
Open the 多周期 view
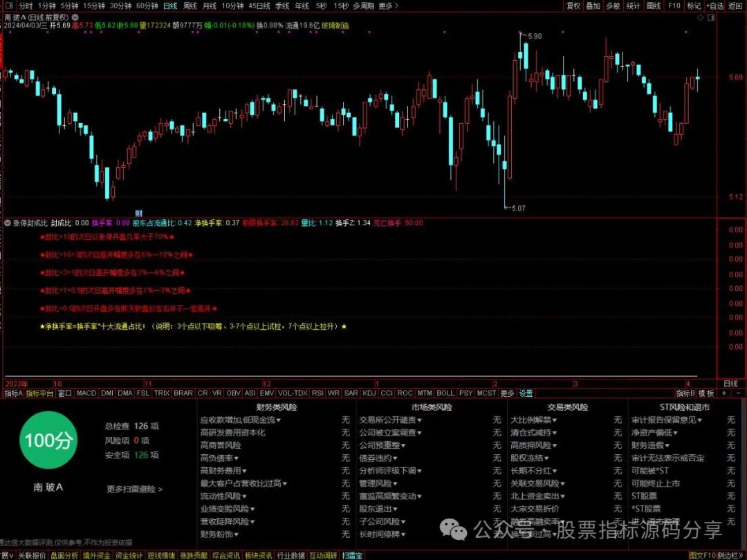pos(364,6)
